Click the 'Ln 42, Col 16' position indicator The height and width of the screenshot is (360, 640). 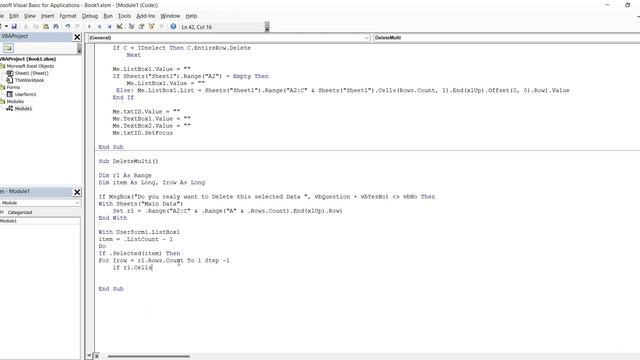click(197, 27)
